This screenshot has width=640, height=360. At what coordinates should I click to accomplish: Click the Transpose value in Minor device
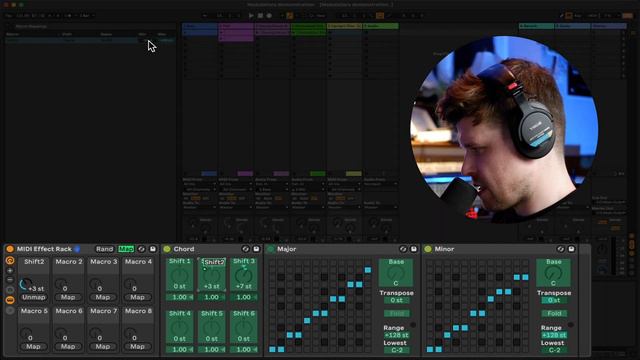click(554, 300)
